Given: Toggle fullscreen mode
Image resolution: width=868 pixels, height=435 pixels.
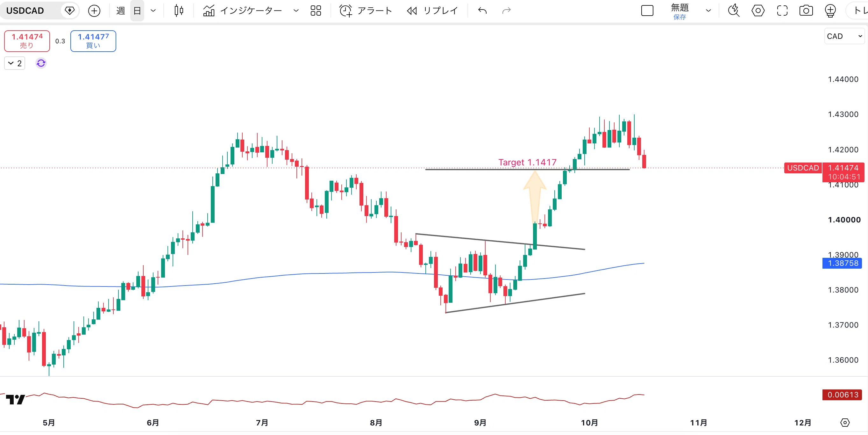Looking at the screenshot, I should click(782, 11).
